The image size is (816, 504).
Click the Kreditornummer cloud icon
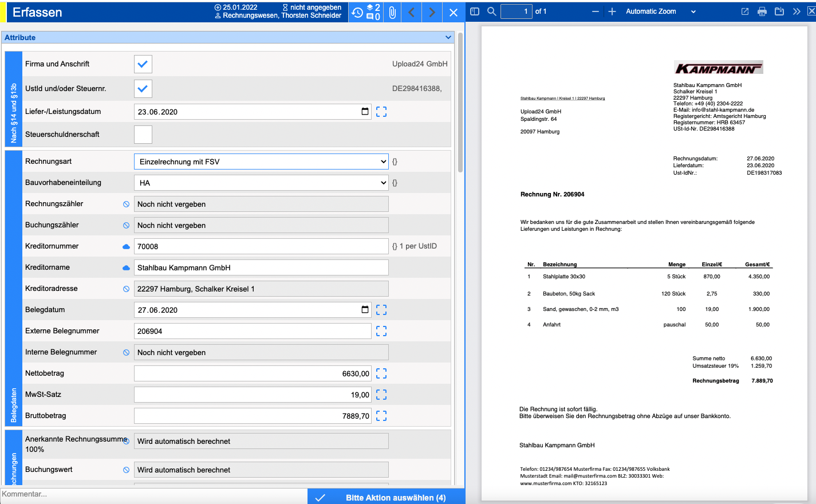[x=126, y=246]
